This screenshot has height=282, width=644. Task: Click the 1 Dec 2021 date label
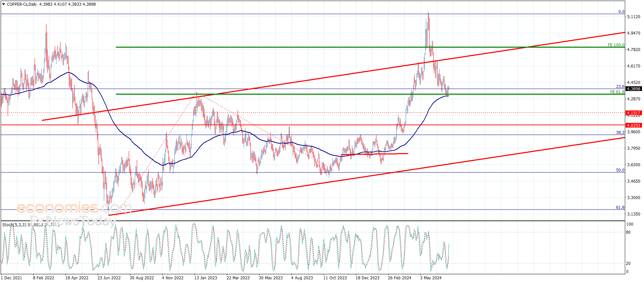point(12,278)
